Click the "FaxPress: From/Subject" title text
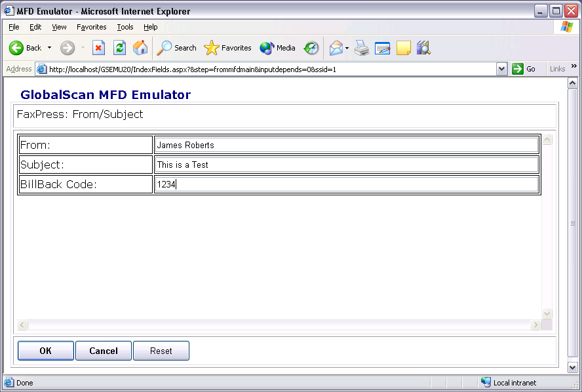 point(80,114)
